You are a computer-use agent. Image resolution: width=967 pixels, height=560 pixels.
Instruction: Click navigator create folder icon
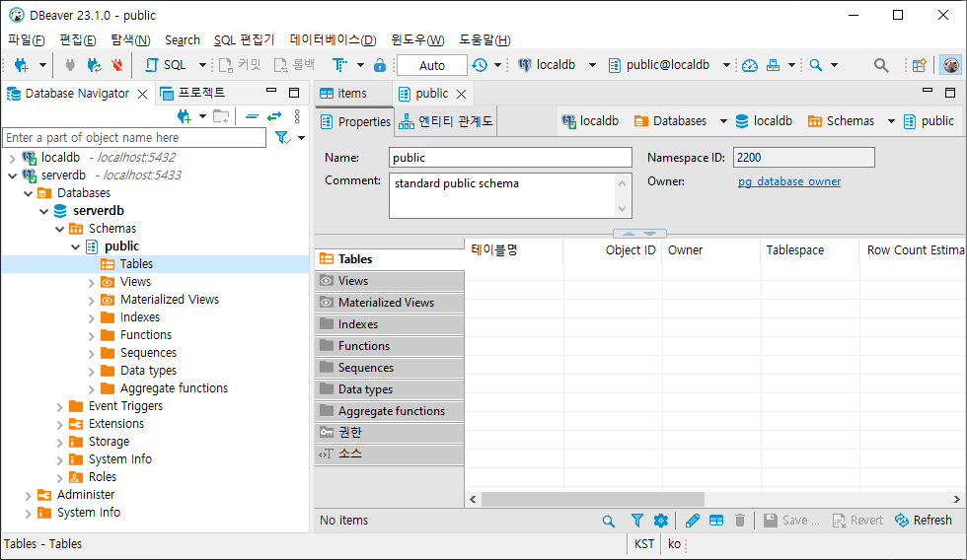221,115
